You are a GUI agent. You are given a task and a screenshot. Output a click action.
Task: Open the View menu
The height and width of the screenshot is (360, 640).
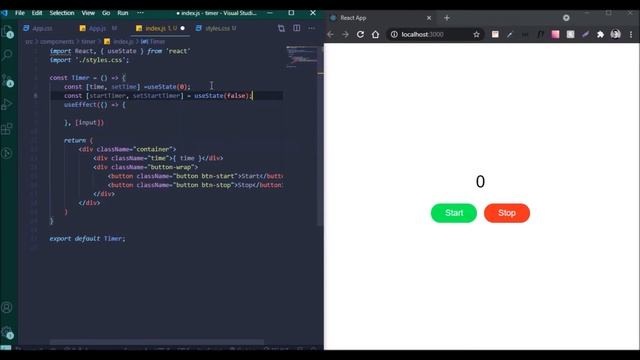[x=88, y=13]
